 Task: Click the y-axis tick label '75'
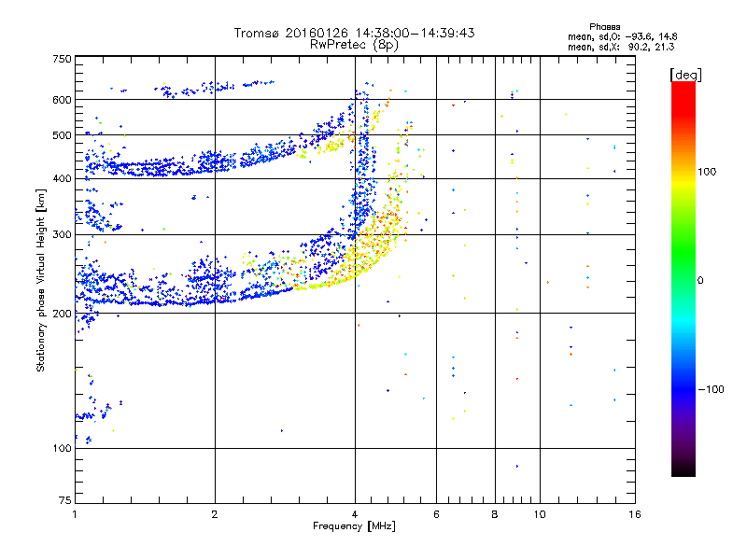click(65, 500)
